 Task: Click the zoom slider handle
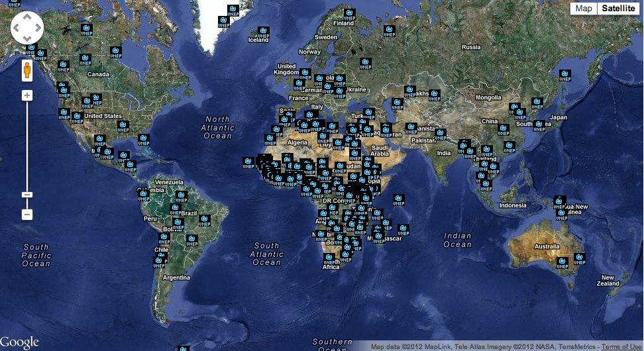27,195
